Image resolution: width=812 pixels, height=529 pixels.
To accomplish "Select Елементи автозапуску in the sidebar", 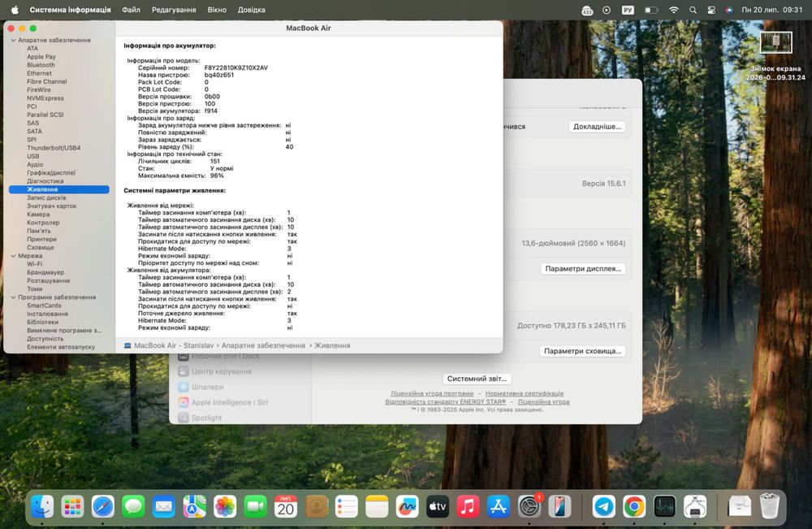I will pos(61,347).
